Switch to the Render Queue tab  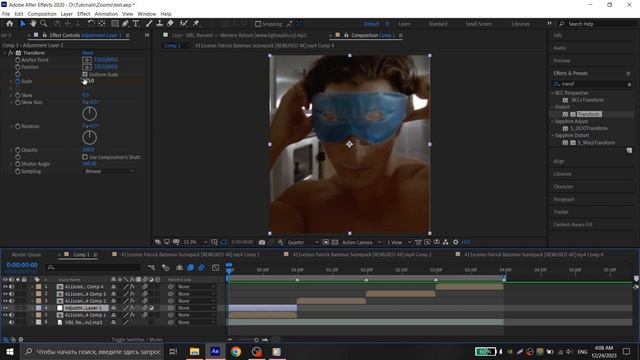(27, 254)
